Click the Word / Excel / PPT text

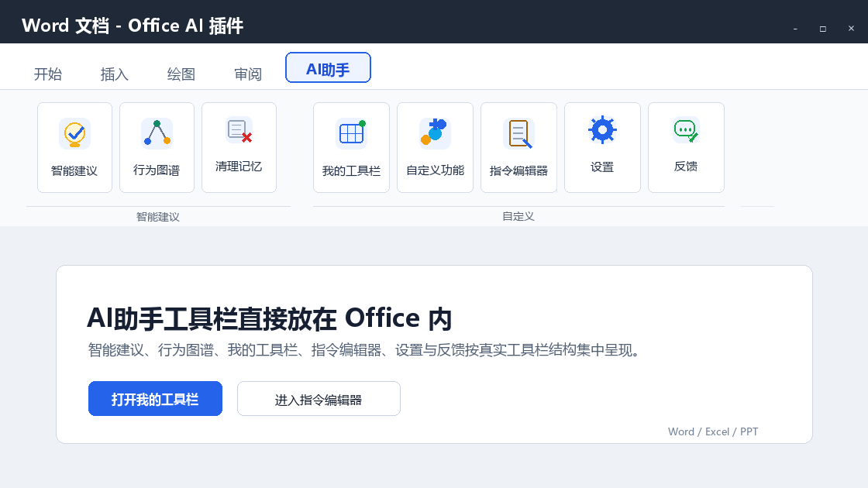(713, 431)
